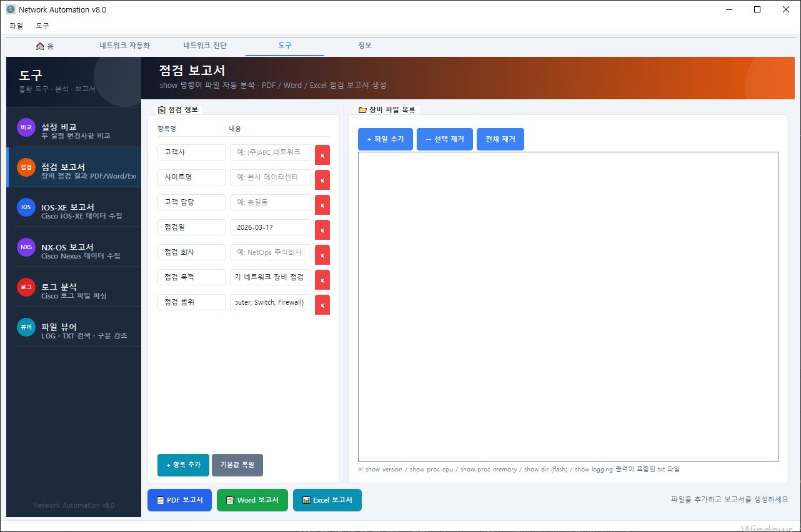Select the purple NXS badge icon
The image size is (801, 532).
(x=26, y=247)
